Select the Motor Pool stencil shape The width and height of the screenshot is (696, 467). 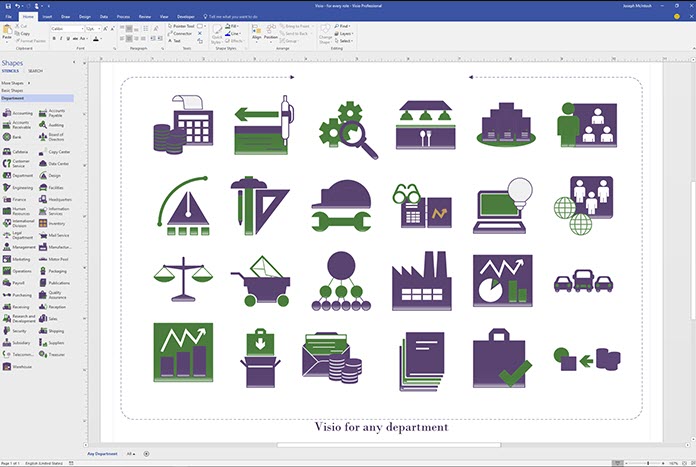54,259
